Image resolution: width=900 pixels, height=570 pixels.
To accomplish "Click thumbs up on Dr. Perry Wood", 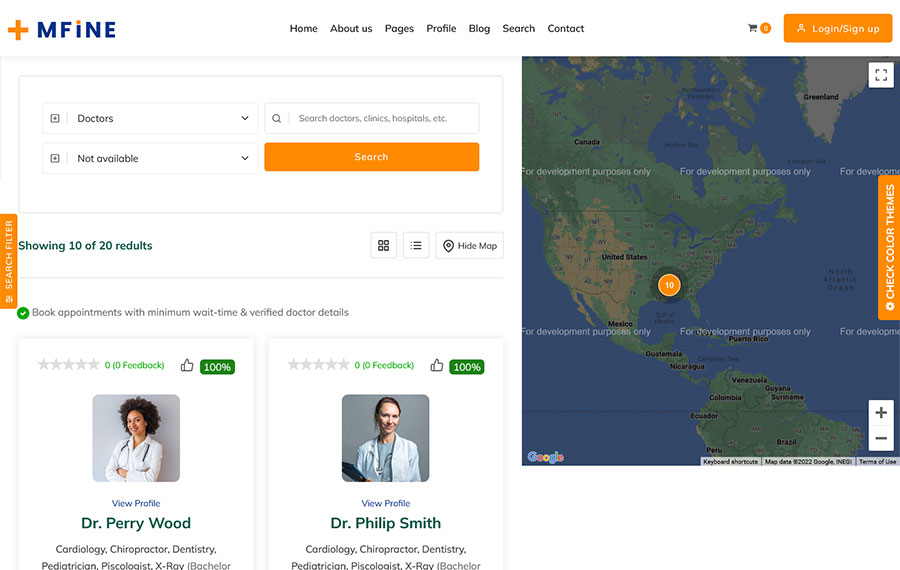I will pyautogui.click(x=187, y=366).
